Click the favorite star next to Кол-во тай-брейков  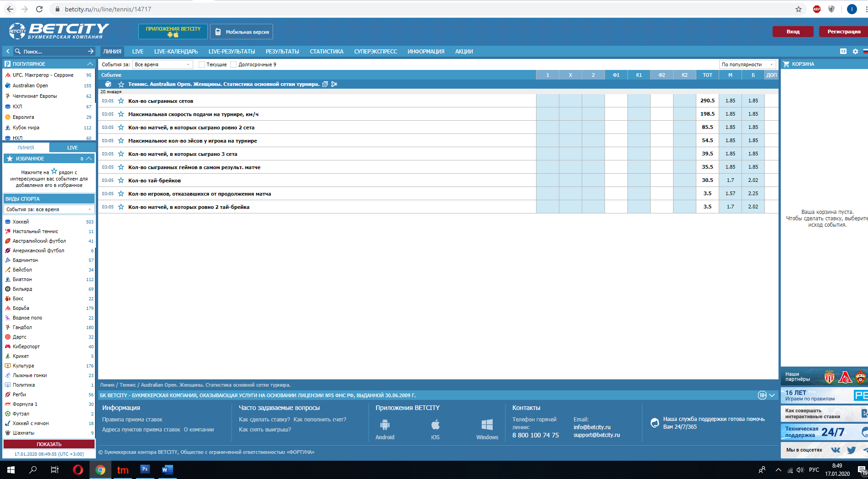(x=121, y=181)
